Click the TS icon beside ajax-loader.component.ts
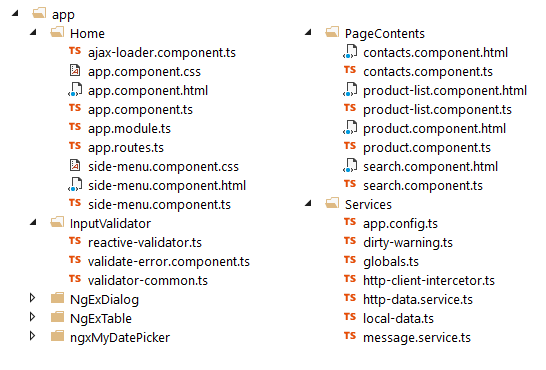 tap(75, 51)
